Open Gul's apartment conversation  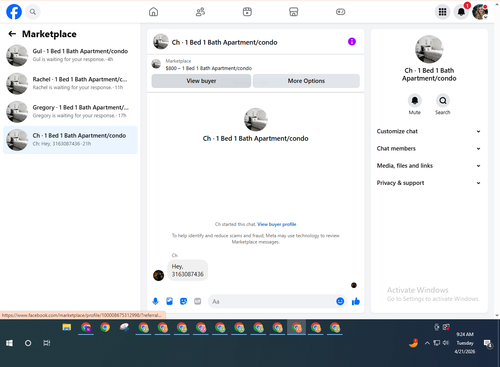(70, 55)
